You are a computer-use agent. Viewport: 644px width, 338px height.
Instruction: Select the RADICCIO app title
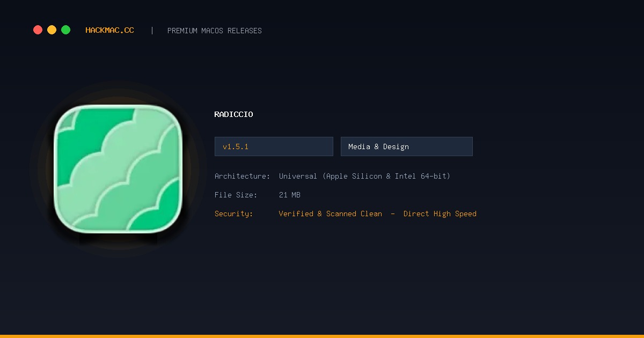(x=233, y=114)
